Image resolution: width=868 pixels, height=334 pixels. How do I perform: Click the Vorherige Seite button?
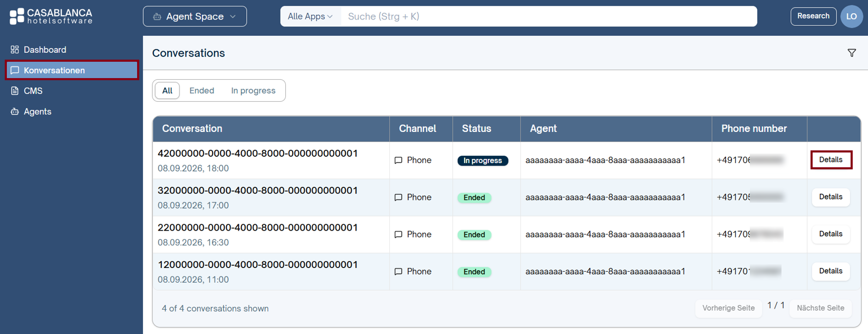pos(728,308)
